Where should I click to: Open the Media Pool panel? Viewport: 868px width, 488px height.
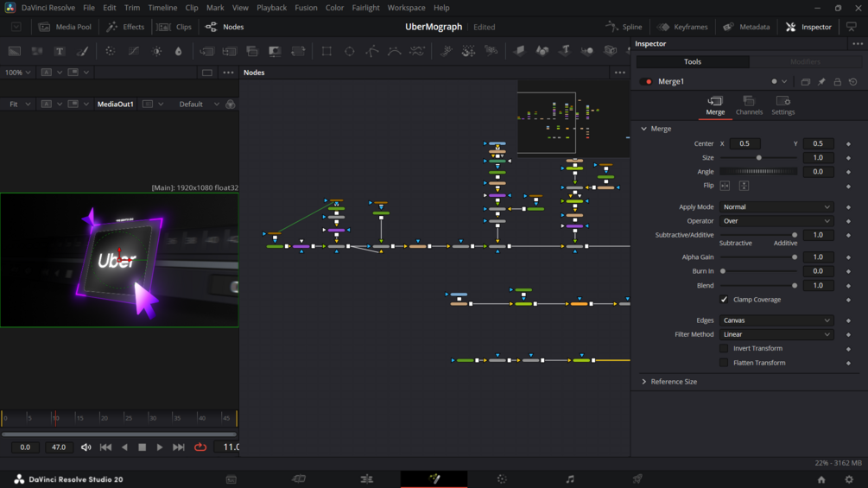click(x=65, y=27)
